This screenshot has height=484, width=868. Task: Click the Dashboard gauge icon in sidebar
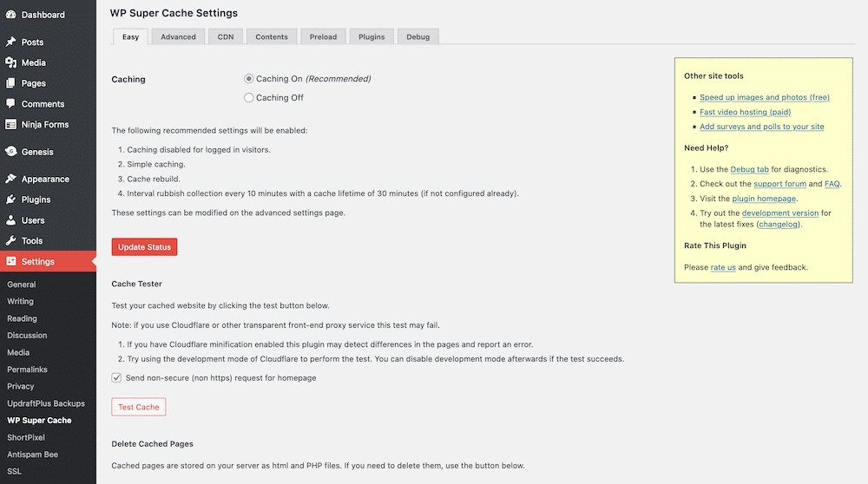(10, 15)
